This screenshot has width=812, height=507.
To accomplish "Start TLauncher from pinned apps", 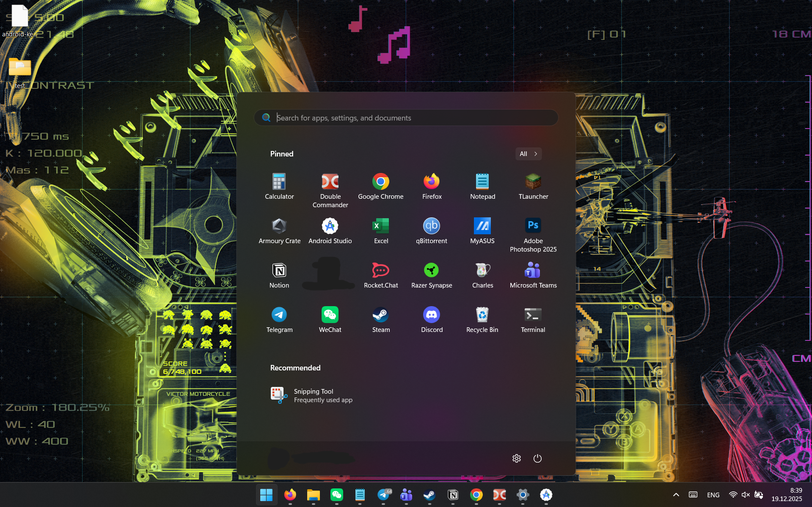I will (533, 186).
